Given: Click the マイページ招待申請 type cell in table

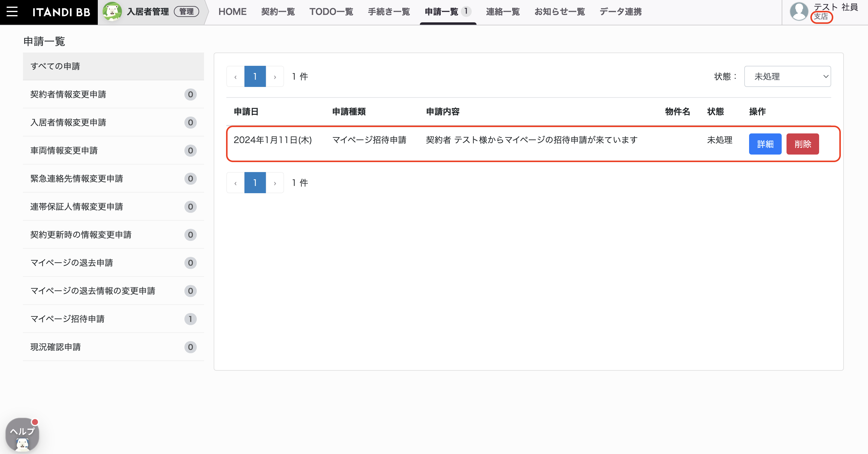Looking at the screenshot, I should point(369,140).
